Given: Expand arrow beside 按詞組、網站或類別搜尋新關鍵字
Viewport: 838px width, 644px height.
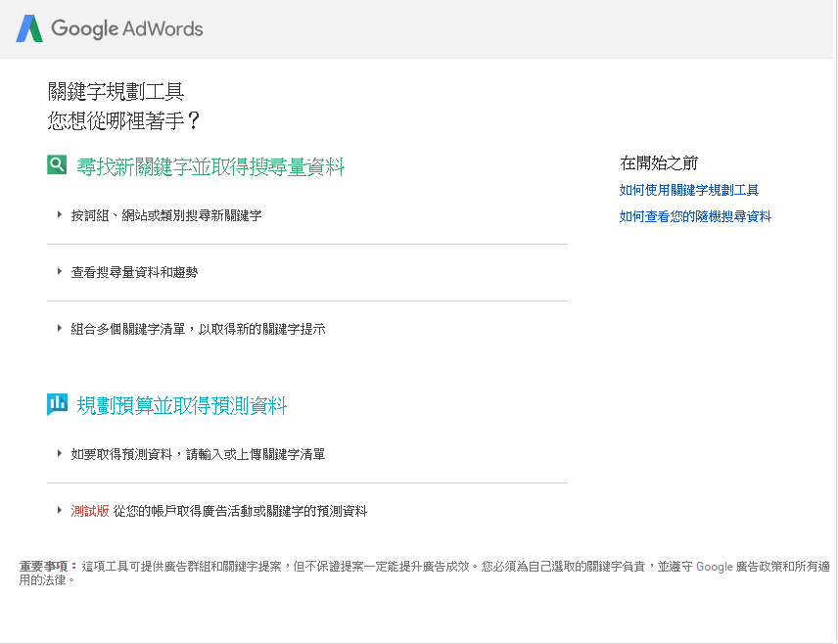Looking at the screenshot, I should [x=59, y=214].
